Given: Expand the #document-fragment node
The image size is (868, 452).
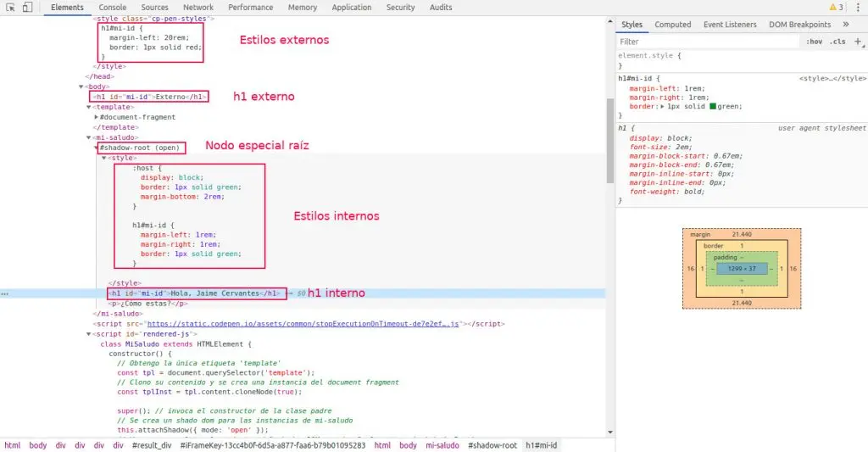Looking at the screenshot, I should [97, 117].
